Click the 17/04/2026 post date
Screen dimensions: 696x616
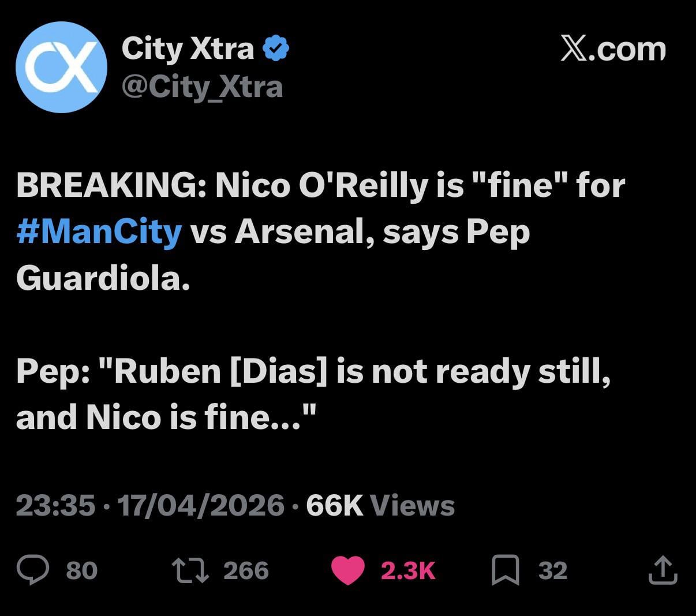tap(200, 505)
